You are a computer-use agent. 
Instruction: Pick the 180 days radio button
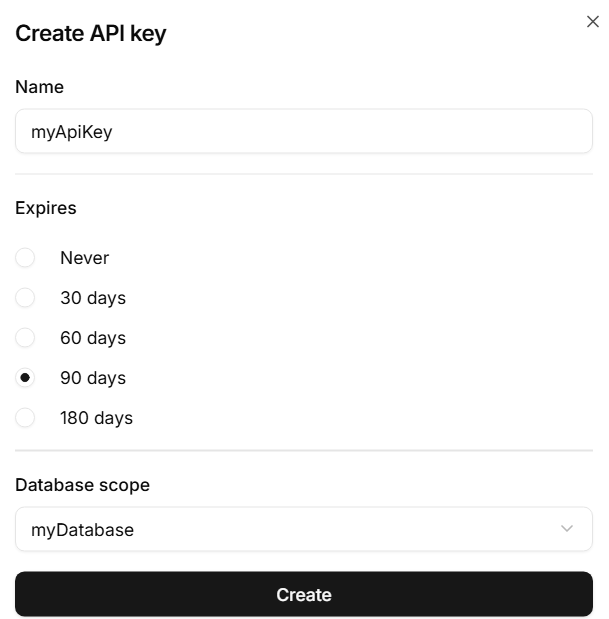tap(25, 418)
